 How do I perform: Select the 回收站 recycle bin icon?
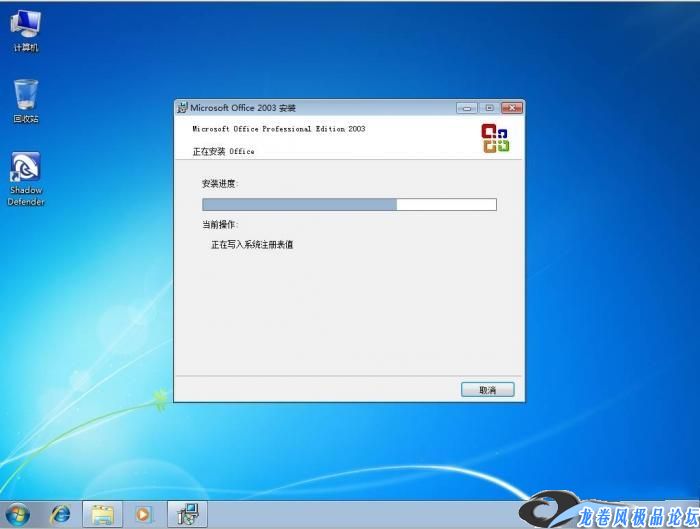[x=25, y=101]
